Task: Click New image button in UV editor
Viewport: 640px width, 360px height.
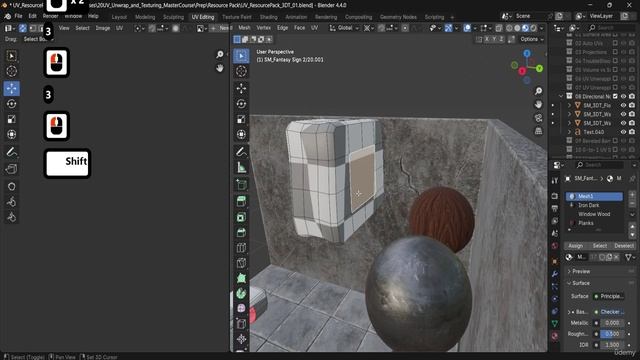Action: (220, 28)
